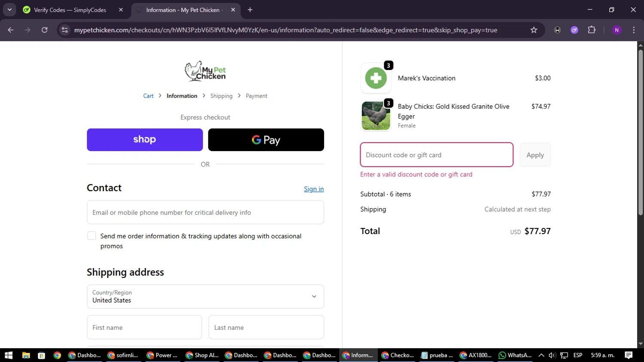Click the Last name field
The height and width of the screenshot is (362, 644).
coord(266,327)
